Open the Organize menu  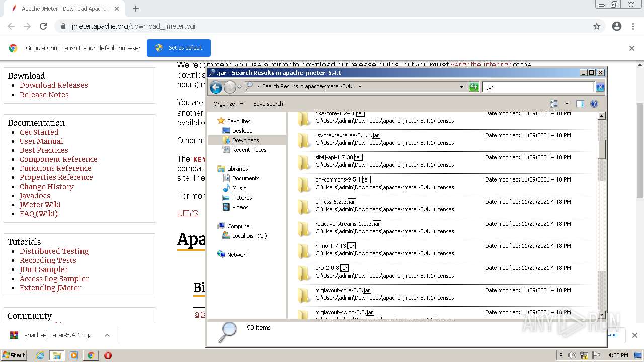tap(228, 104)
